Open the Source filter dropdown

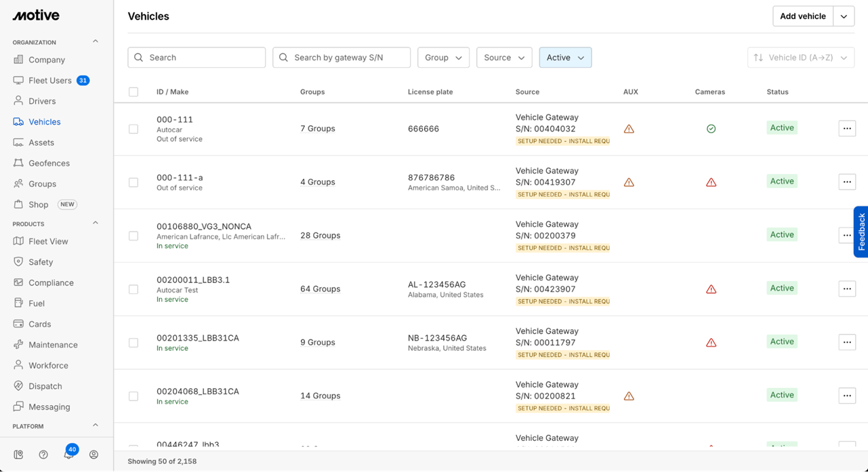tap(504, 58)
